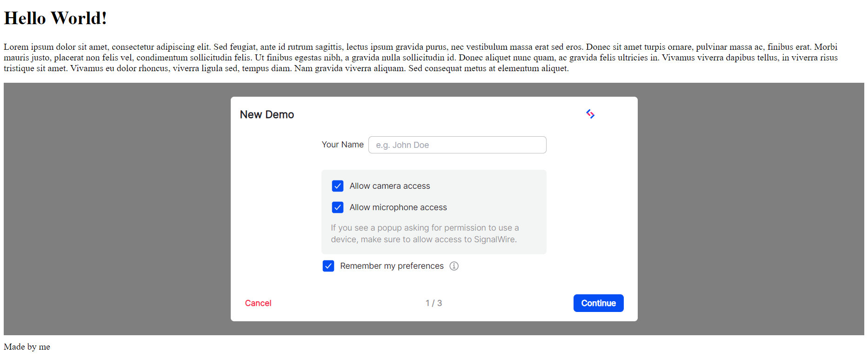Click the info icon beside Remember my preferences
Screen dimensions: 868x358
click(x=454, y=266)
